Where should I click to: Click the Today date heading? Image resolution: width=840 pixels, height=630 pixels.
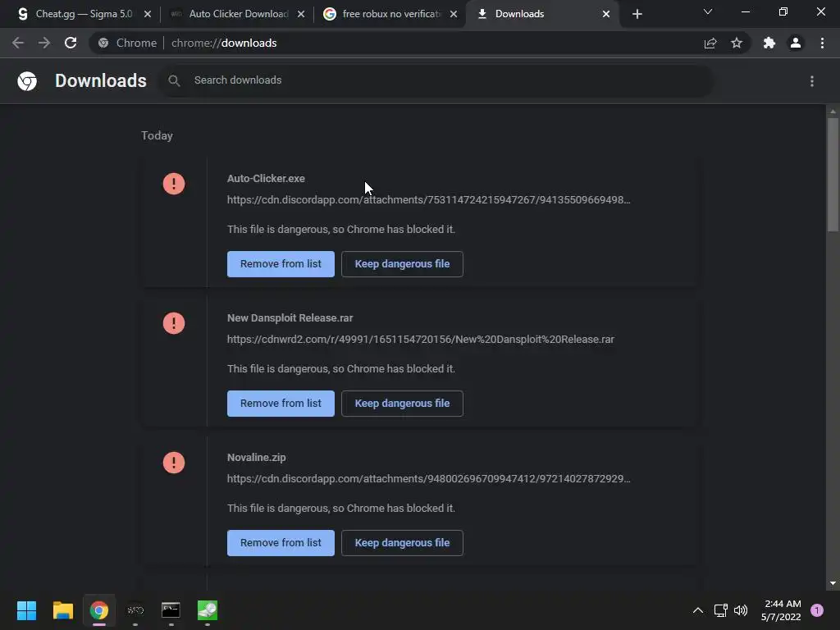point(157,135)
